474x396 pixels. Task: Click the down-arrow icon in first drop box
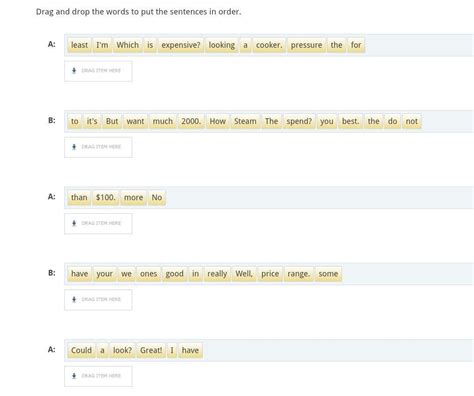74,71
